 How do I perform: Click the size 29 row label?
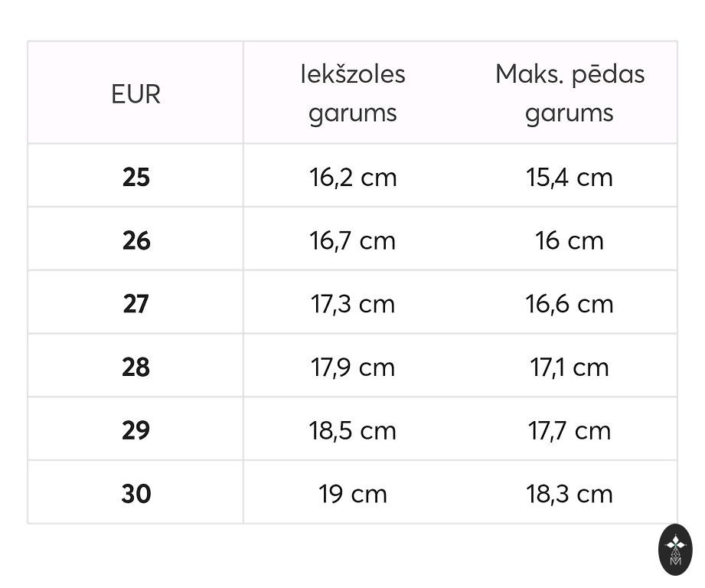point(136,430)
